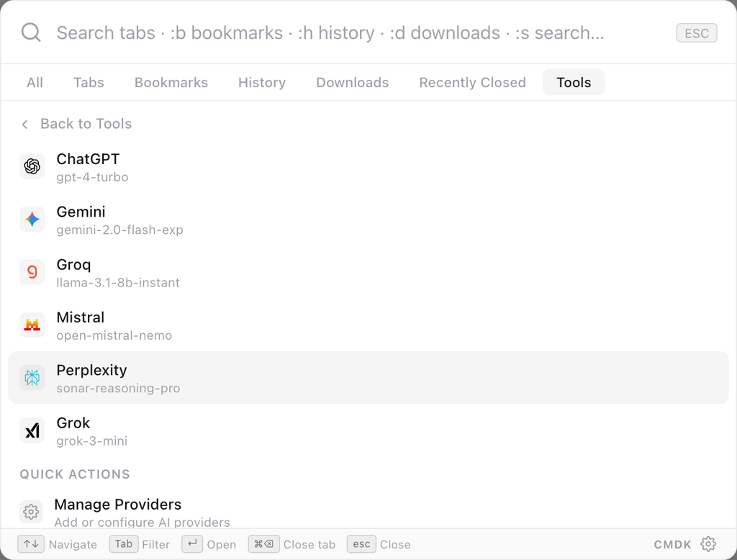Click the sonar-reasoning-pro model label
Screen dimensions: 737x560
coord(119,389)
